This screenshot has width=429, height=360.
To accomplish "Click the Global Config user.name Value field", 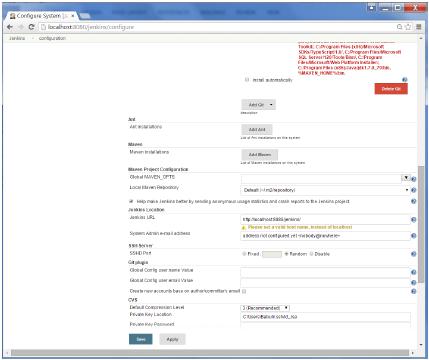I will pyautogui.click(x=325, y=272).
